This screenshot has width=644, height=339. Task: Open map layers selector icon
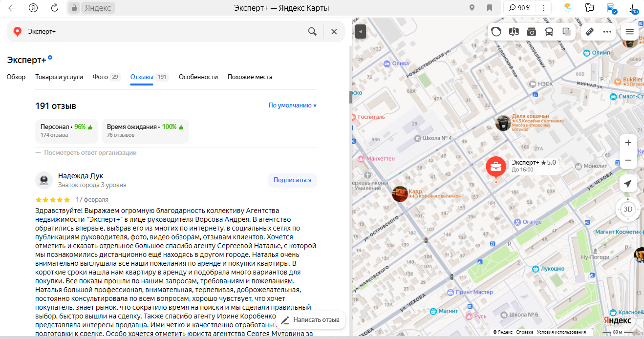[x=566, y=32]
